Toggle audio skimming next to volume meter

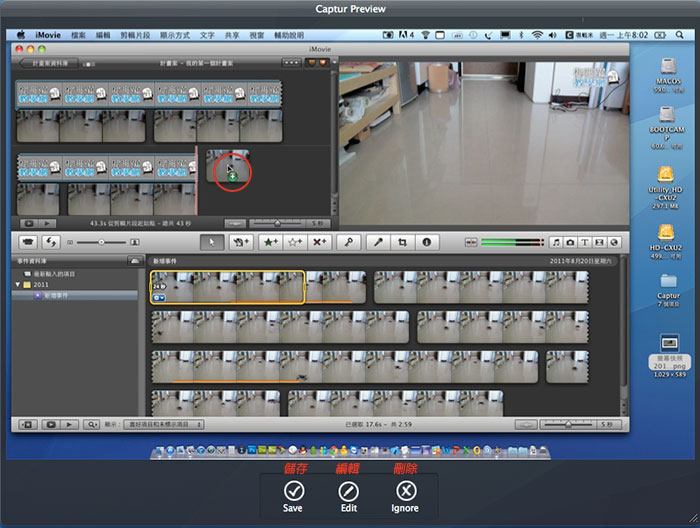point(471,242)
